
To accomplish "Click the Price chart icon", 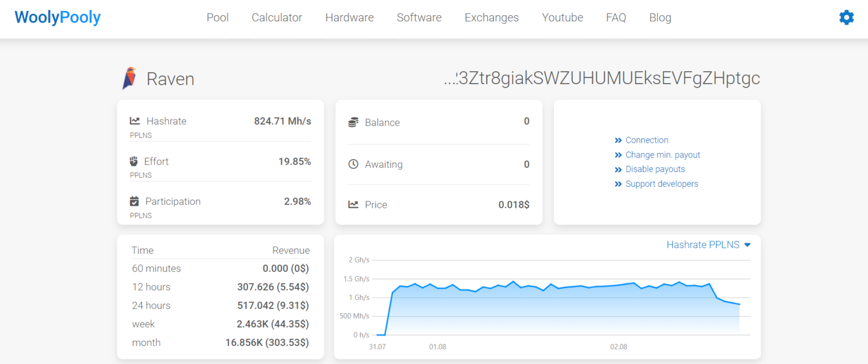I will coord(352,204).
